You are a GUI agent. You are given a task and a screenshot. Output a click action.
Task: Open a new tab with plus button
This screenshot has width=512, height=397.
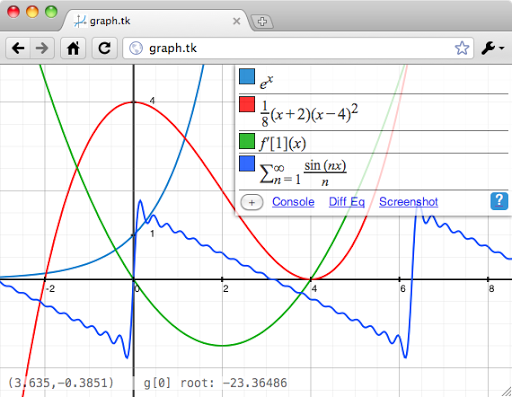click(x=262, y=22)
